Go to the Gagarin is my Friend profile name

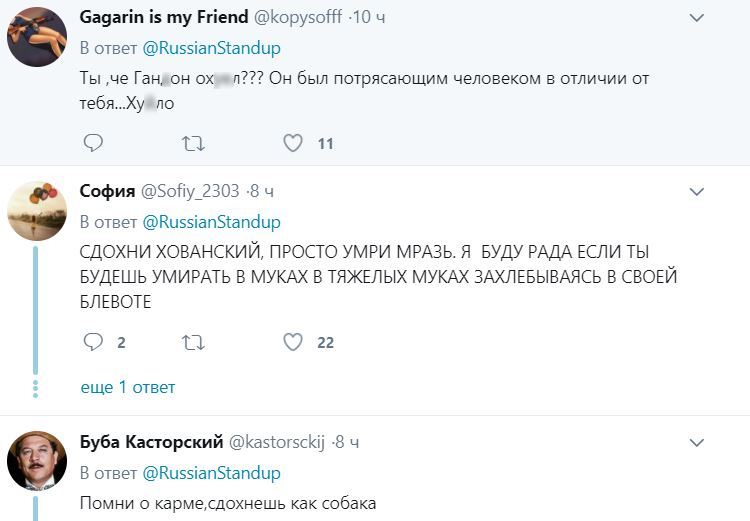point(164,18)
